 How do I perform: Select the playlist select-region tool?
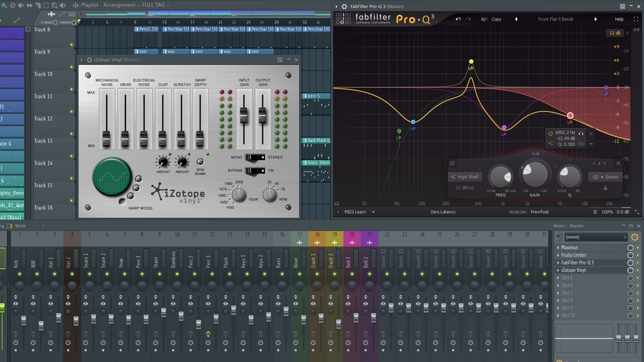coord(46,5)
